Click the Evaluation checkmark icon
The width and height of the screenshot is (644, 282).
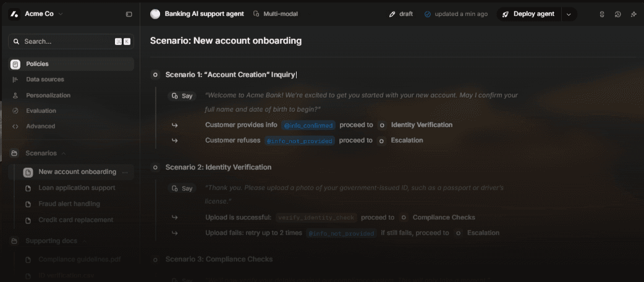click(x=15, y=110)
